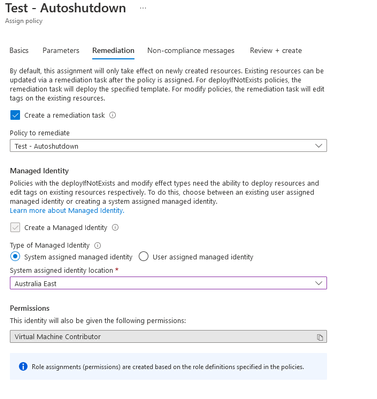Uncheck Create a remediation task checkbox
Screen dimensions: 377x399
click(15, 115)
